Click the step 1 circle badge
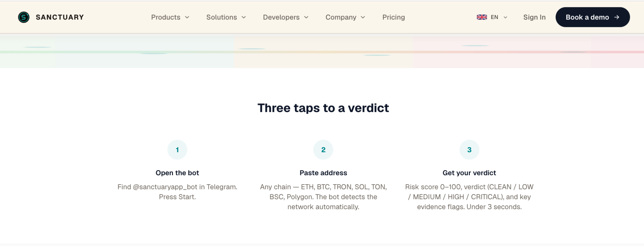This screenshot has height=246, width=644. (177, 150)
